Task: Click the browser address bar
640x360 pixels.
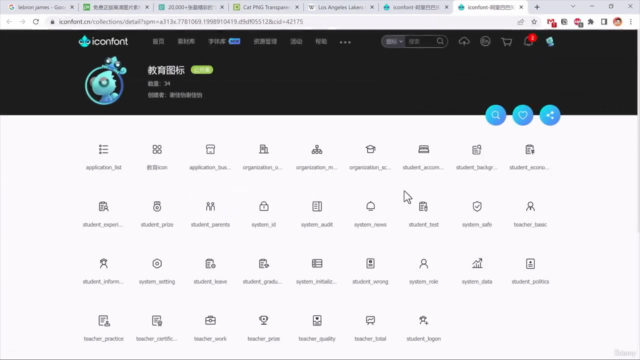Action: tap(282, 22)
